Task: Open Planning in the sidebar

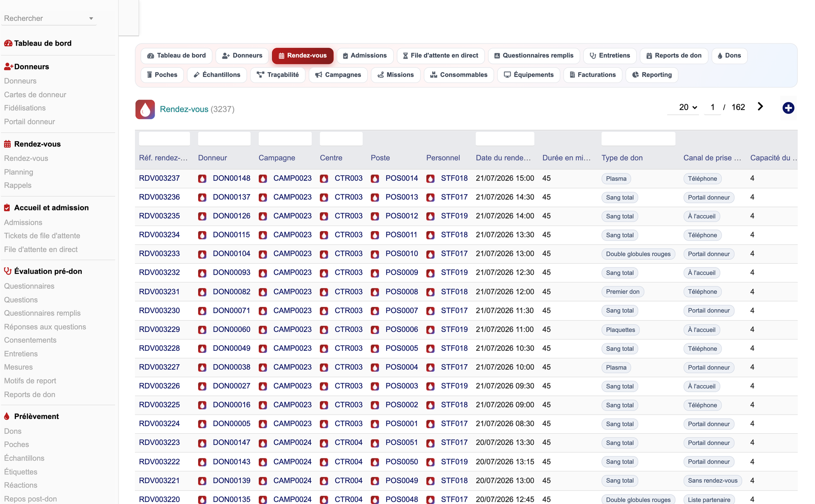Action: tap(18, 172)
